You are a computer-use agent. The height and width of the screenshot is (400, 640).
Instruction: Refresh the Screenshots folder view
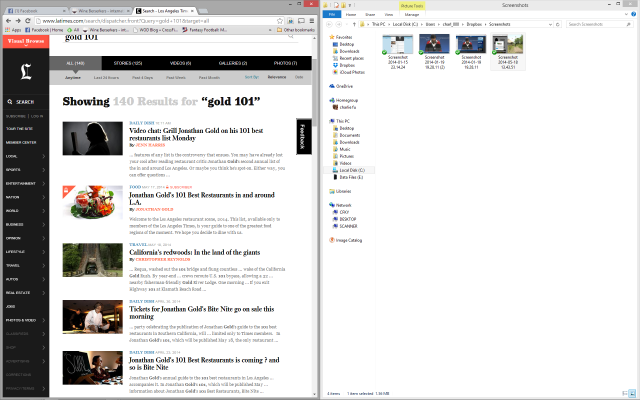[558, 24]
